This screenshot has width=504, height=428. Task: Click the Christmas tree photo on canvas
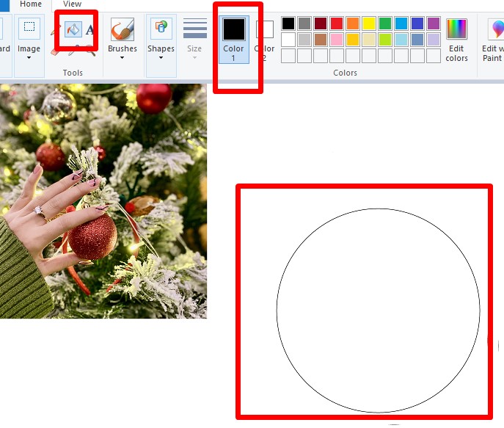[103, 201]
